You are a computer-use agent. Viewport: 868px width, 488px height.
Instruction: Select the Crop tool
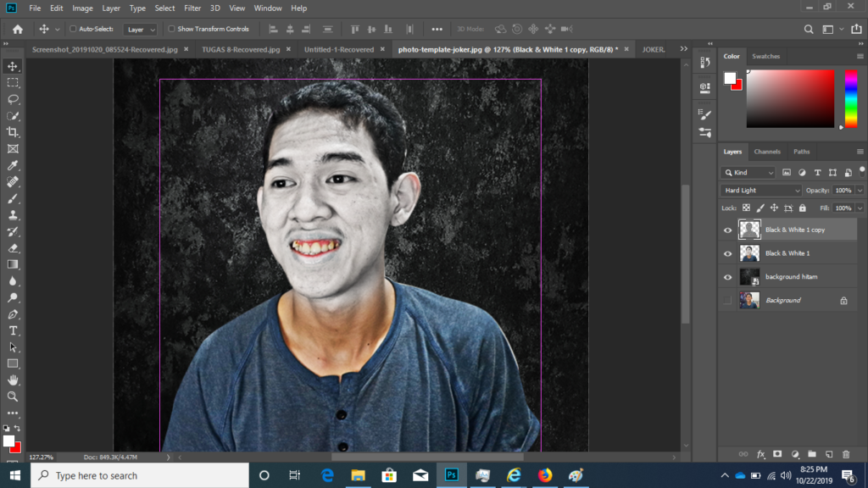click(x=13, y=132)
